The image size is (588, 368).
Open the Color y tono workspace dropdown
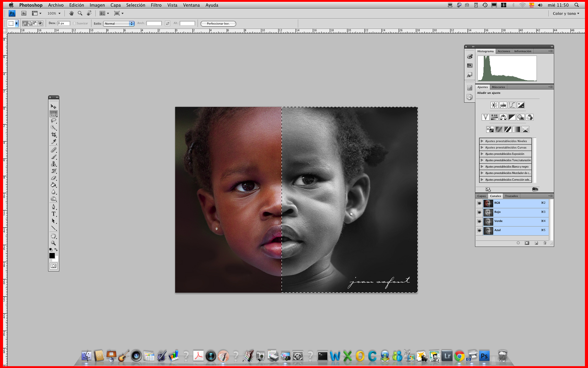click(566, 13)
